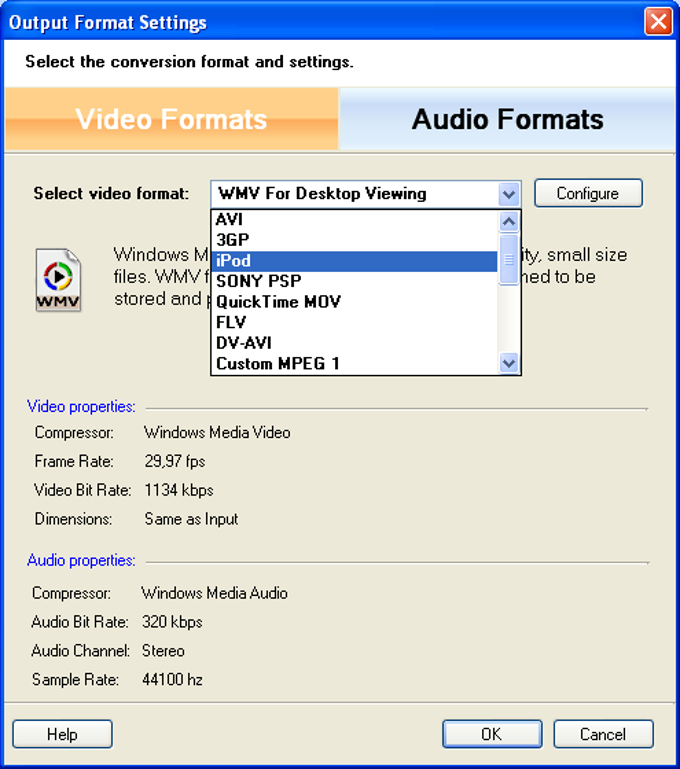The width and height of the screenshot is (680, 769).
Task: Select DV-AVI format entry
Action: coord(354,343)
